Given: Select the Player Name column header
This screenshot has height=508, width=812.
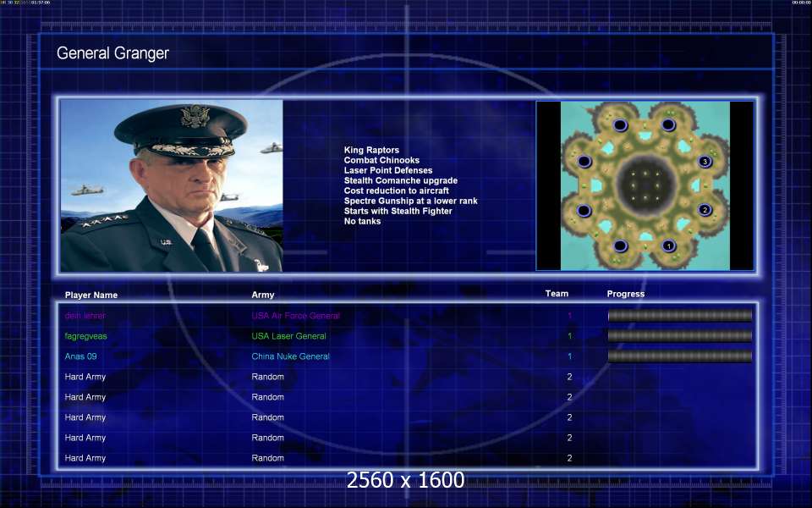Looking at the screenshot, I should pos(91,295).
